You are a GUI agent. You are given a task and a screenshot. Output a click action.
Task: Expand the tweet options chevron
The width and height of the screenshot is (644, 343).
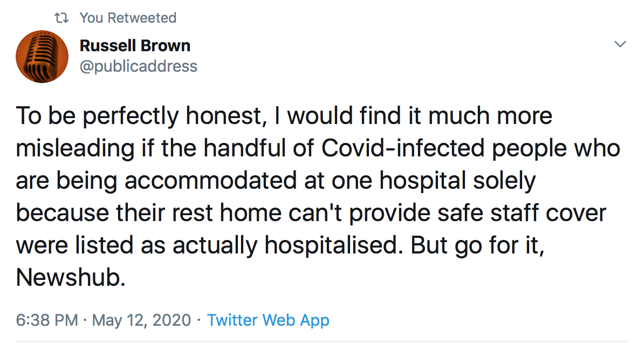click(621, 44)
